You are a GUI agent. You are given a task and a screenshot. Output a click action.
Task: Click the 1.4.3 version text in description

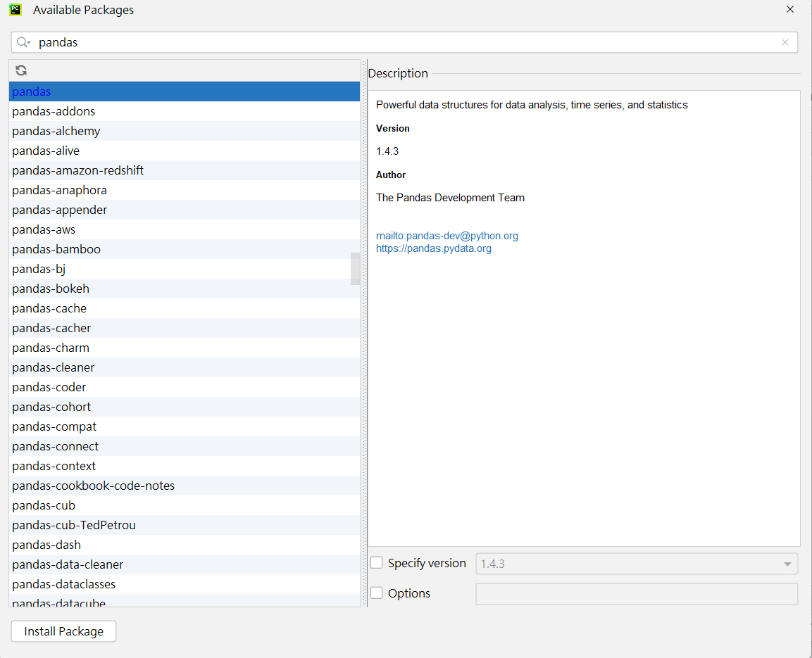[x=387, y=151]
